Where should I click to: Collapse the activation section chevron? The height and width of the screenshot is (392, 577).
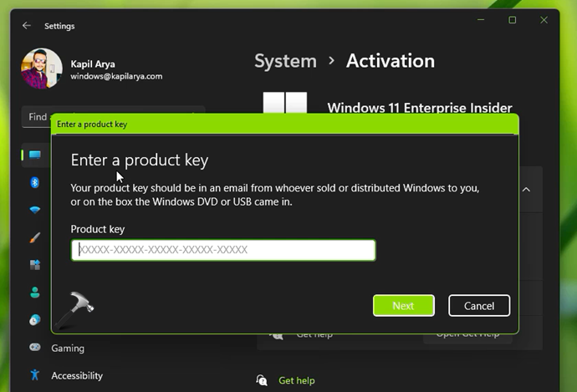pyautogui.click(x=526, y=190)
